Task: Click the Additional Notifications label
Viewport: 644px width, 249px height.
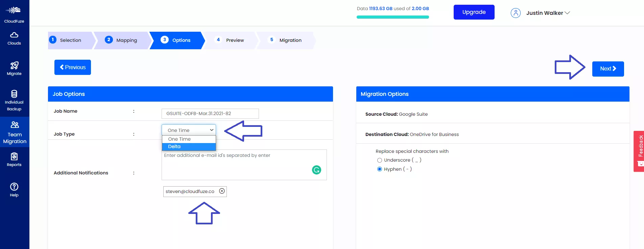Action: coord(81,173)
